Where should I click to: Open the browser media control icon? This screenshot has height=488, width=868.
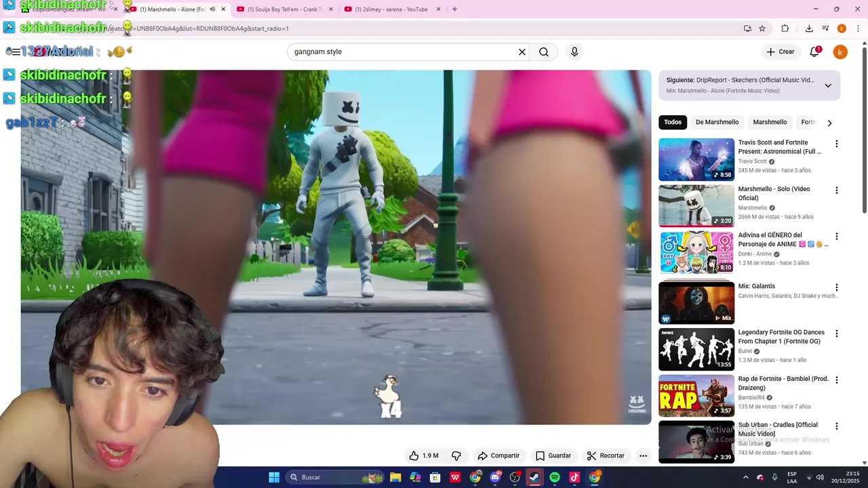tap(825, 28)
